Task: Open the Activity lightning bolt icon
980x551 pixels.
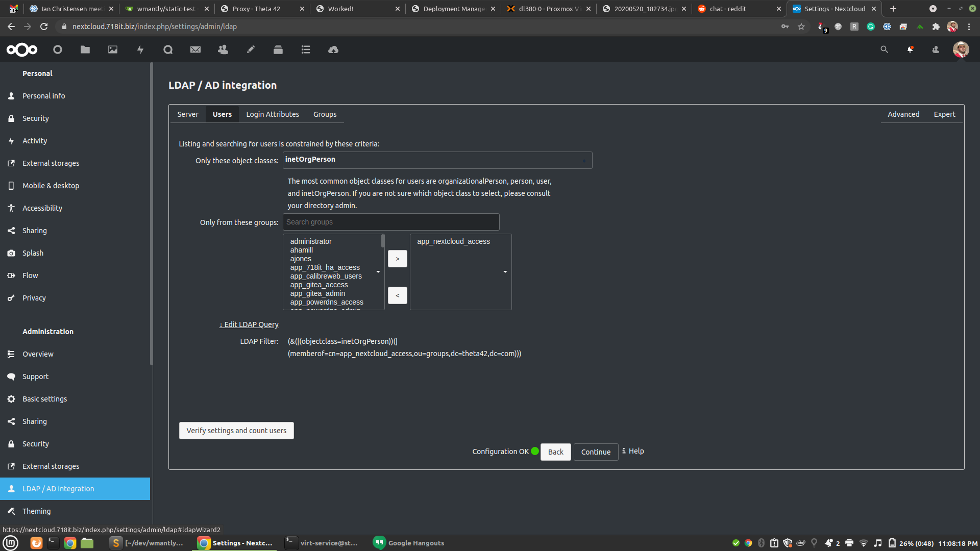Action: (140, 49)
